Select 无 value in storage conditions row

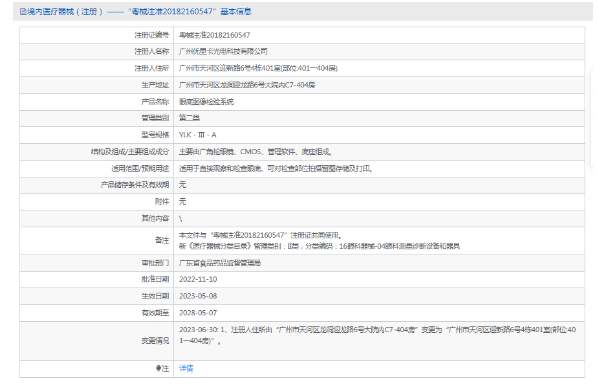[x=182, y=185]
